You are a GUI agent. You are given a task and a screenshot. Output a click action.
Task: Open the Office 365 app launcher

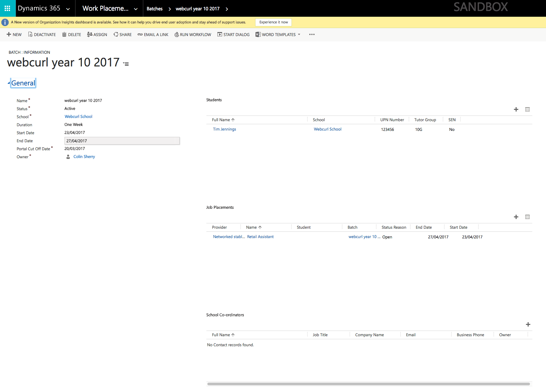coord(7,8)
